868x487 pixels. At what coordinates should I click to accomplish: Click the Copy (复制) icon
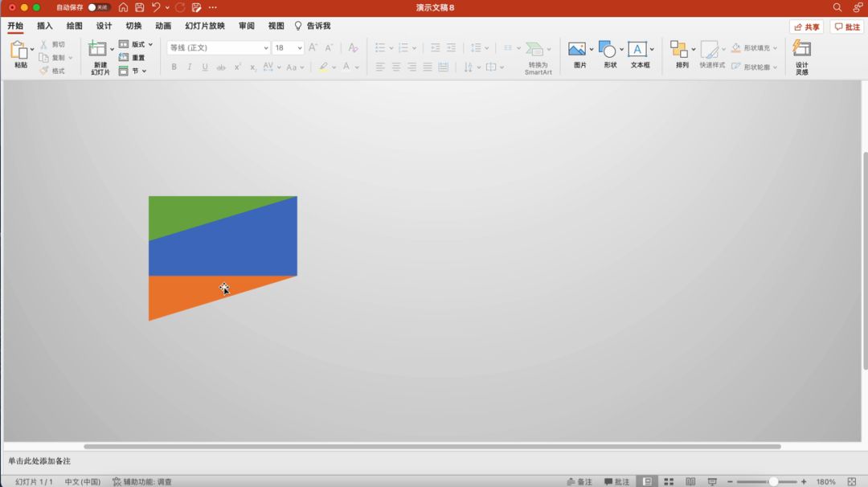pyautogui.click(x=43, y=58)
